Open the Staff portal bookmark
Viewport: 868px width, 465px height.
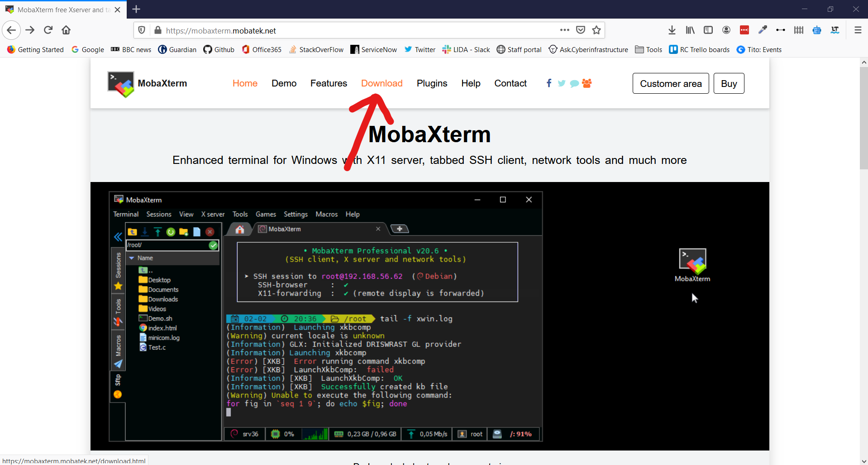point(519,49)
